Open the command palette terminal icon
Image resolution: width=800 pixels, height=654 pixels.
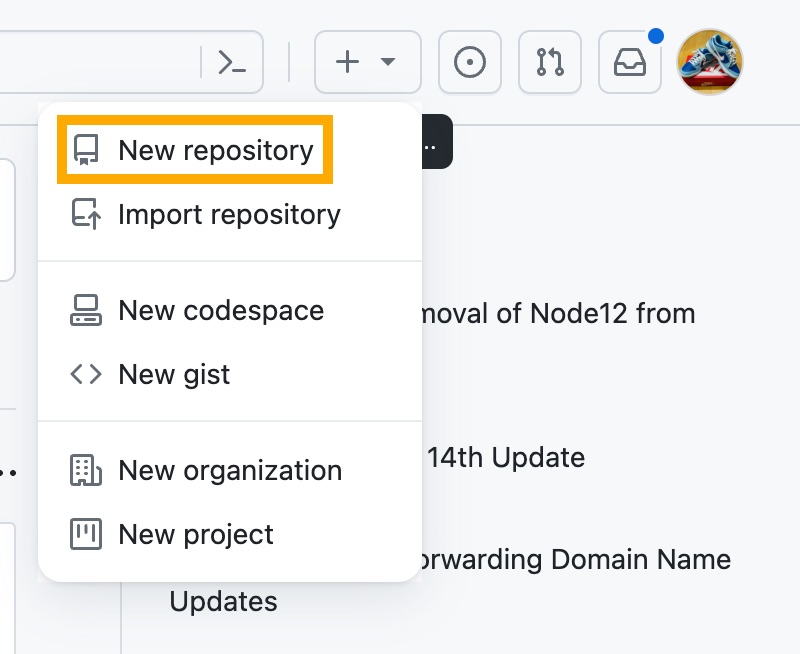233,62
